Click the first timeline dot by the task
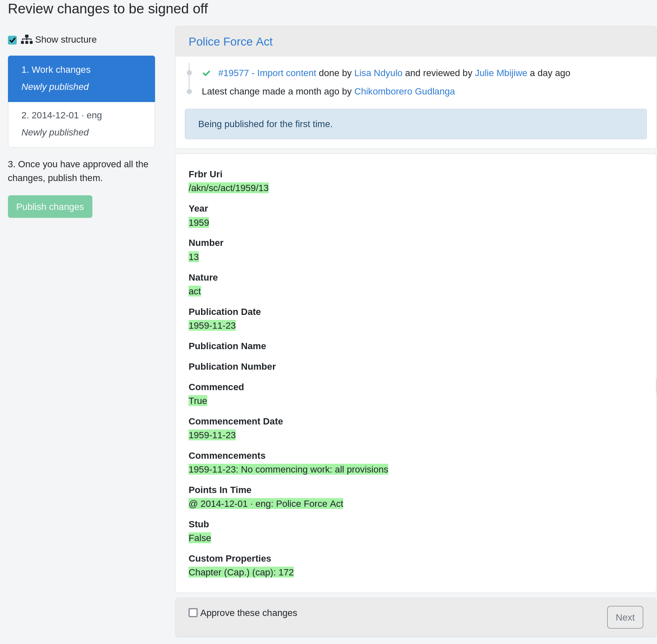The width and height of the screenshot is (657, 644). [x=189, y=73]
